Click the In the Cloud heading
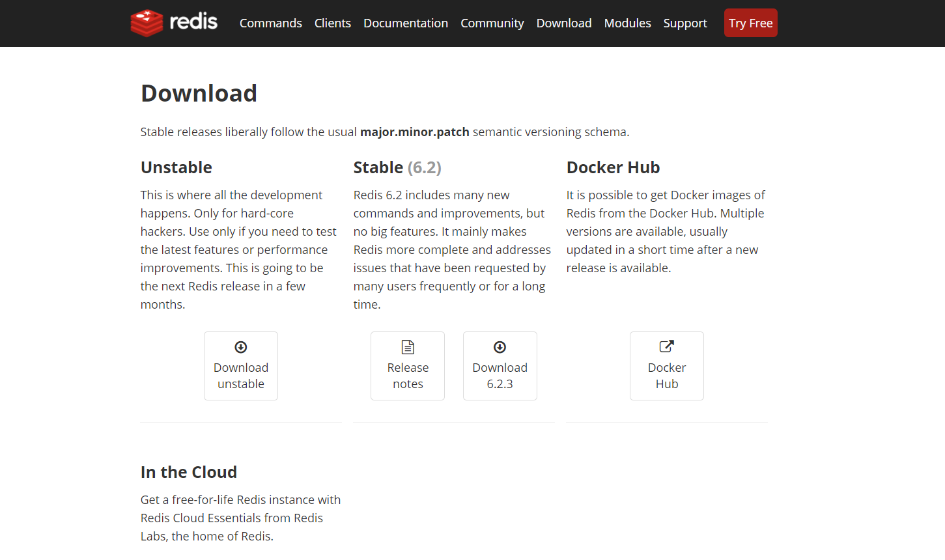 (x=189, y=472)
